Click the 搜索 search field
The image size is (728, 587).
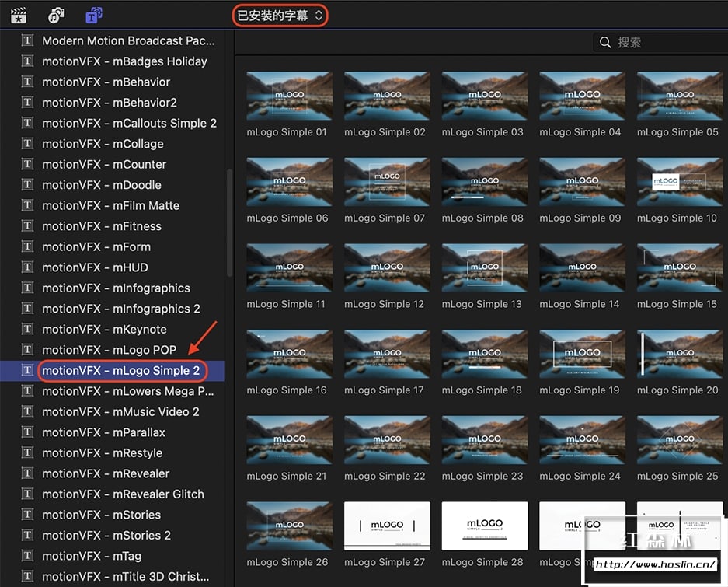click(660, 42)
